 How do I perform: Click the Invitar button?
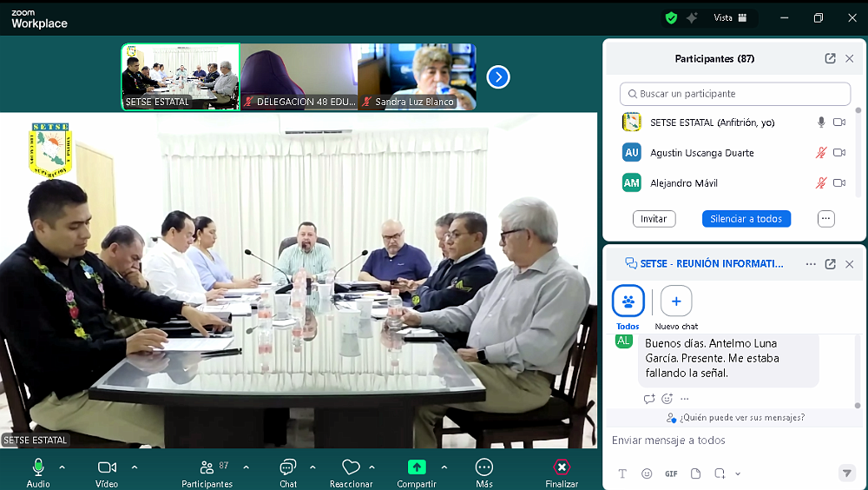tap(654, 219)
